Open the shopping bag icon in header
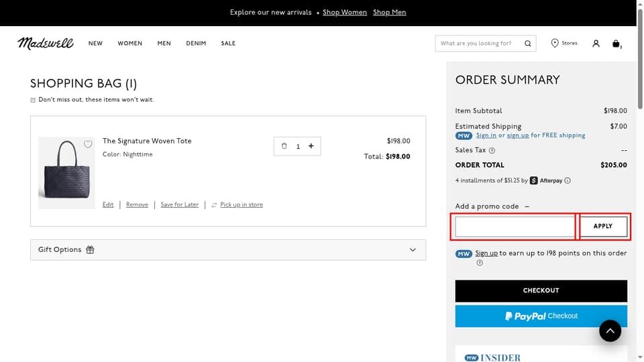Viewport: 644px width, 362px height. coord(616,43)
